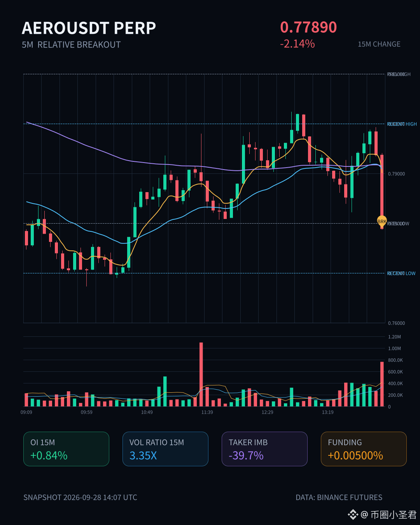The image size is (420, 525).
Task: Click the -2.14% change value
Action: click(297, 44)
